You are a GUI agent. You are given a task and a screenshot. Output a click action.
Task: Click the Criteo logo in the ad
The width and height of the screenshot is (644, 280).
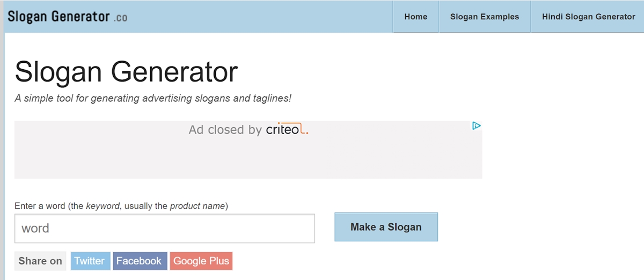tap(287, 130)
